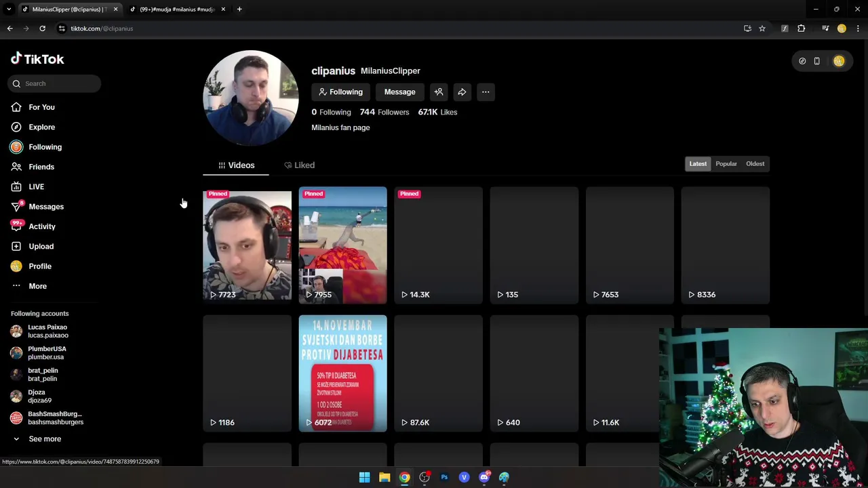Bookmark this page with the star icon
This screenshot has height=488, width=868.
(762, 28)
